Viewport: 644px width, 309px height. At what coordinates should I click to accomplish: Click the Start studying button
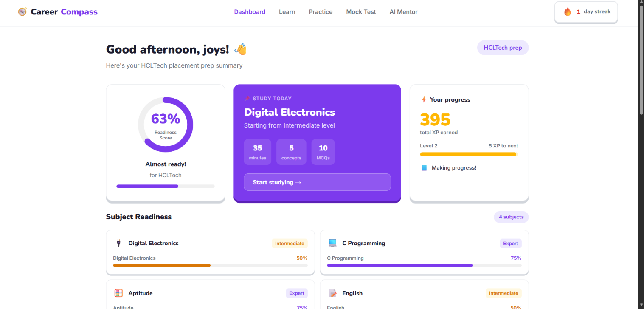point(317,182)
